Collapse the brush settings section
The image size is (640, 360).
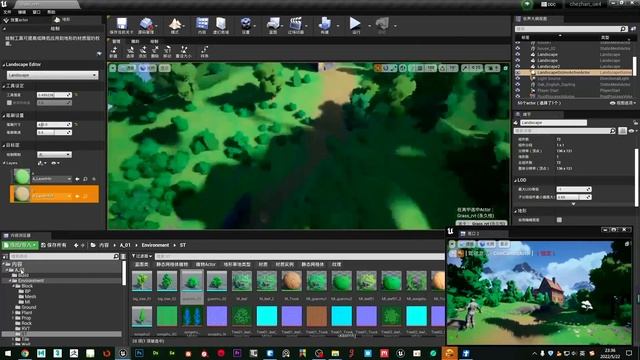pos(4,116)
